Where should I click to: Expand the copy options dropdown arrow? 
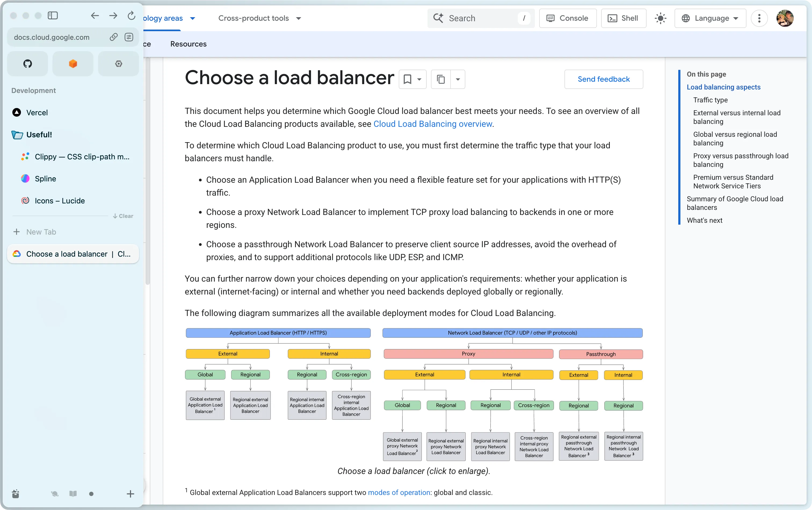click(458, 79)
